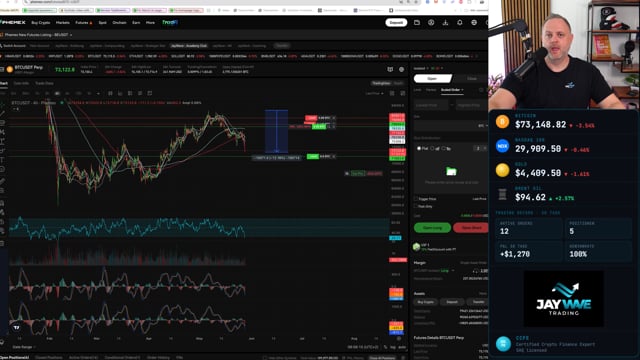Enable the Post-Only checkbox
Viewport: 640px width, 360px height.
416,206
